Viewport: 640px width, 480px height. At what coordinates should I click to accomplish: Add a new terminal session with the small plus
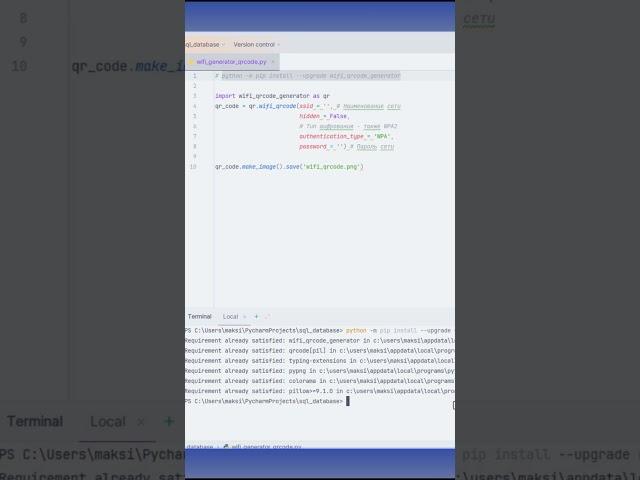coord(256,316)
